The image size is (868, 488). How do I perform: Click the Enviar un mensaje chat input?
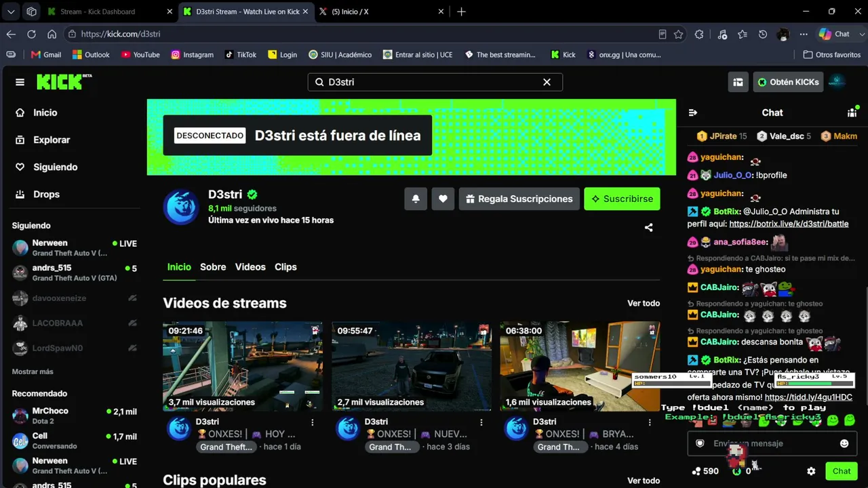[x=772, y=443]
